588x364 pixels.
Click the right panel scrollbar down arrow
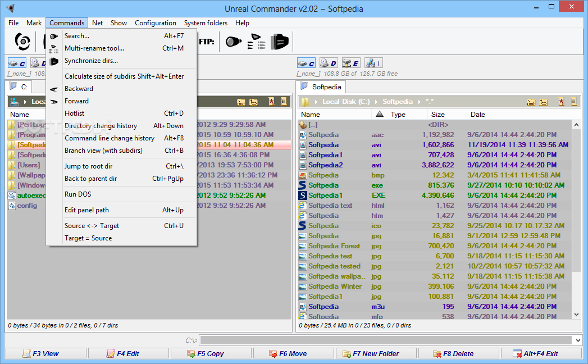tap(576, 315)
